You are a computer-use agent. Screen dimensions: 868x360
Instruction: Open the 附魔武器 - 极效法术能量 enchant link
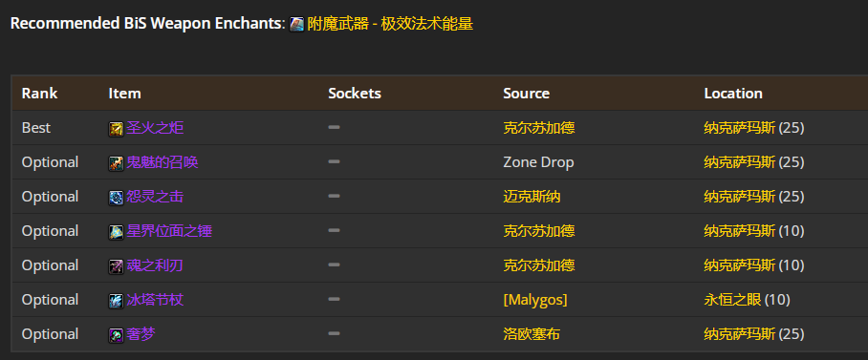(390, 24)
